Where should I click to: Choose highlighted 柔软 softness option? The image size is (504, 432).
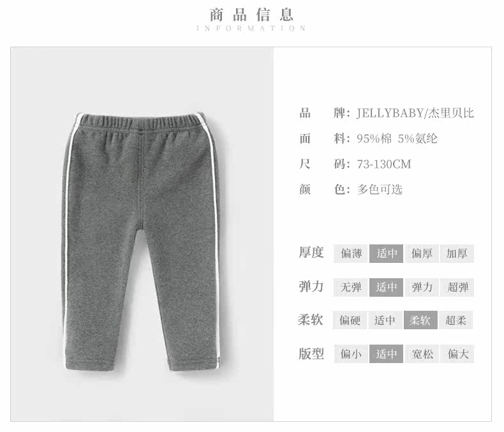420,320
